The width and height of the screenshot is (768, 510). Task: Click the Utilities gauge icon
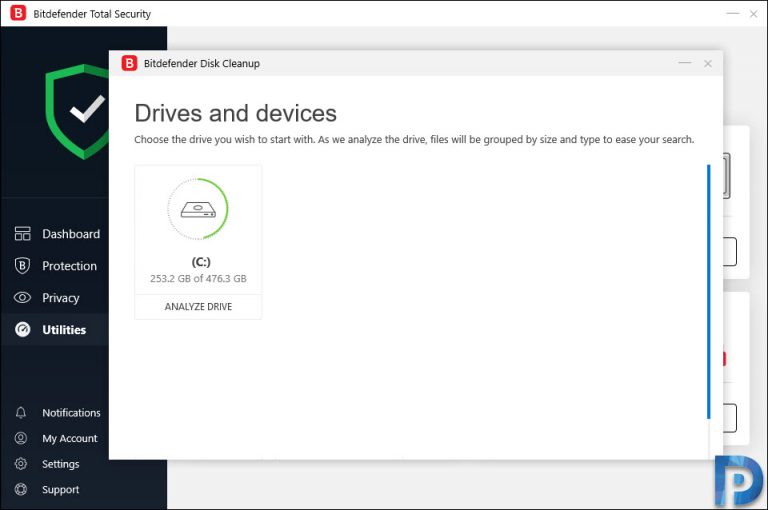(23, 330)
